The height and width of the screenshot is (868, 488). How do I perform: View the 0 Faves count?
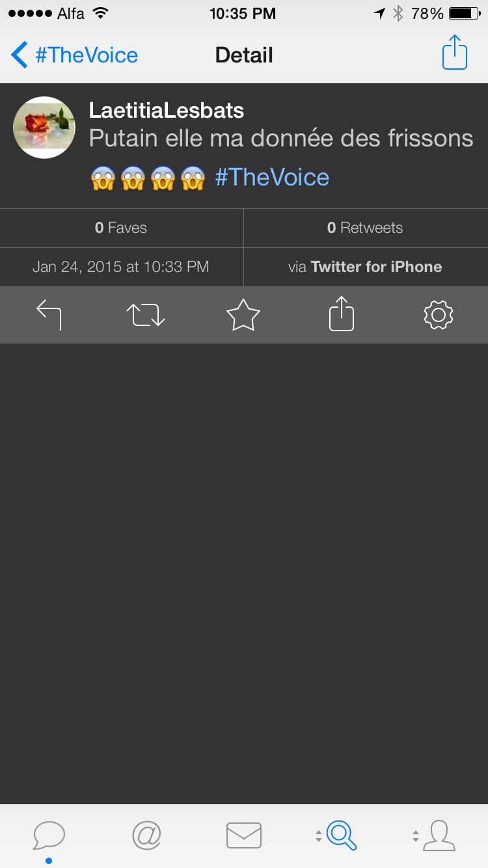[x=121, y=228]
